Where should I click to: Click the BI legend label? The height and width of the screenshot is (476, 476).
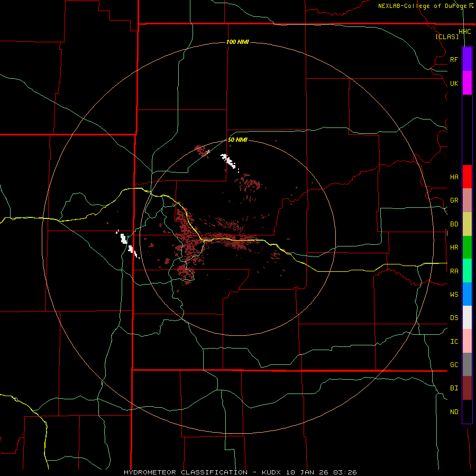pyautogui.click(x=454, y=388)
